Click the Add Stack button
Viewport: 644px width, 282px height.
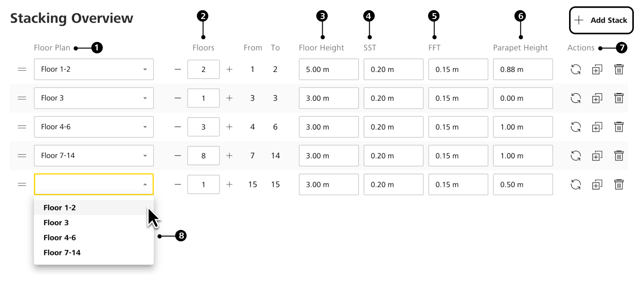click(601, 20)
